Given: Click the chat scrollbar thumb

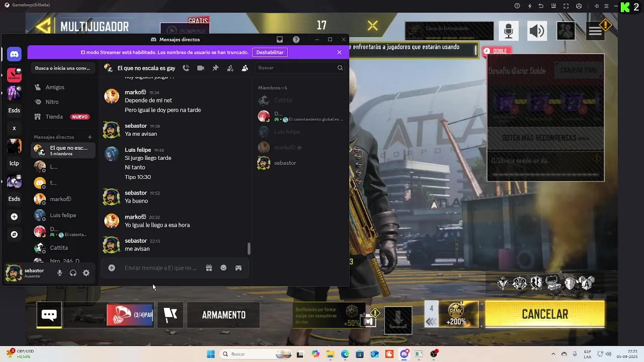Looking at the screenshot, I should [x=249, y=248].
